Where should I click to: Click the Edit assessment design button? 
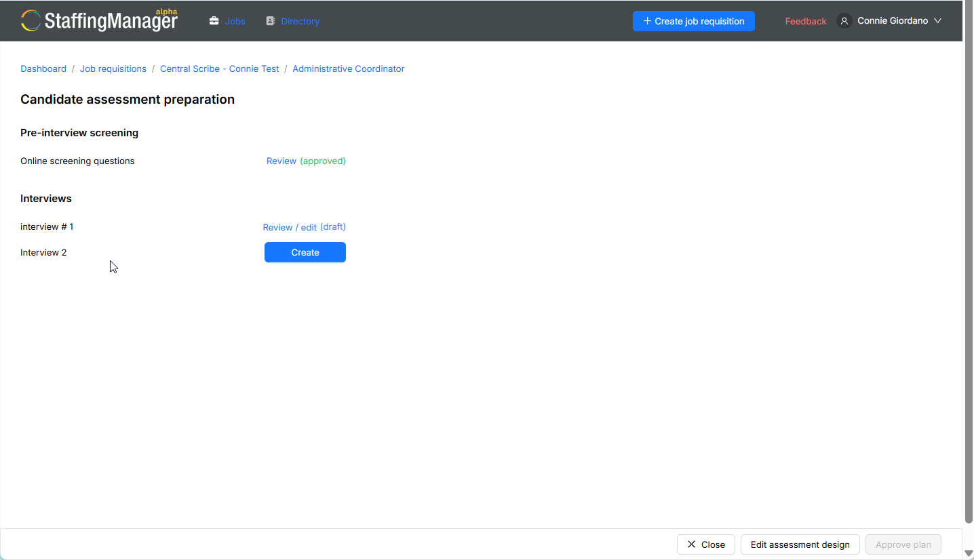click(800, 544)
